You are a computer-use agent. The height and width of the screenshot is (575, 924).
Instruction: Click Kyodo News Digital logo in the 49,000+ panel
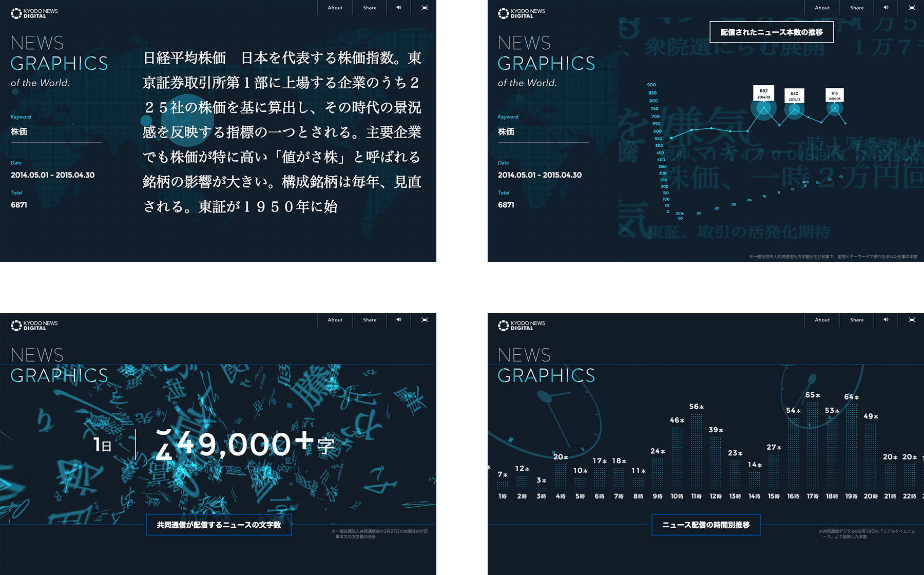pyautogui.click(x=34, y=325)
